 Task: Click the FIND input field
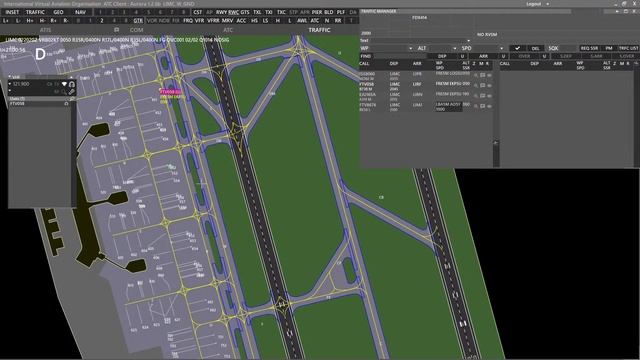tap(399, 56)
